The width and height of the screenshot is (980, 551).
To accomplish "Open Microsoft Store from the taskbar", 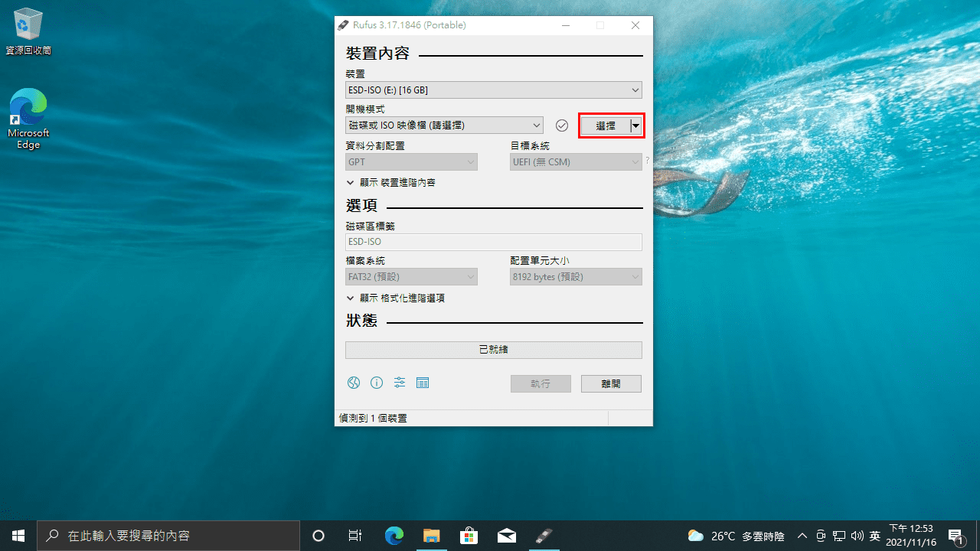I will [469, 536].
